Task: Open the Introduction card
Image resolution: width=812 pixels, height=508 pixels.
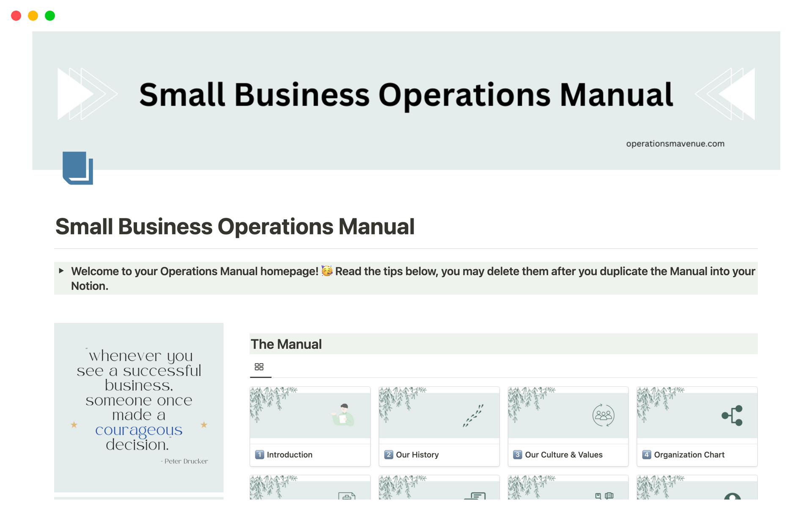Action: pos(290,455)
